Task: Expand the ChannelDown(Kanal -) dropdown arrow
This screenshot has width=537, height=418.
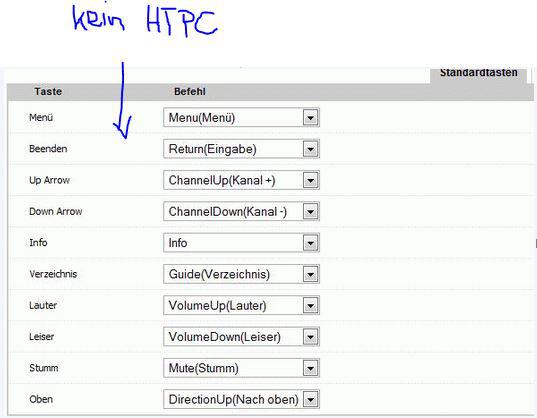Action: pos(311,212)
